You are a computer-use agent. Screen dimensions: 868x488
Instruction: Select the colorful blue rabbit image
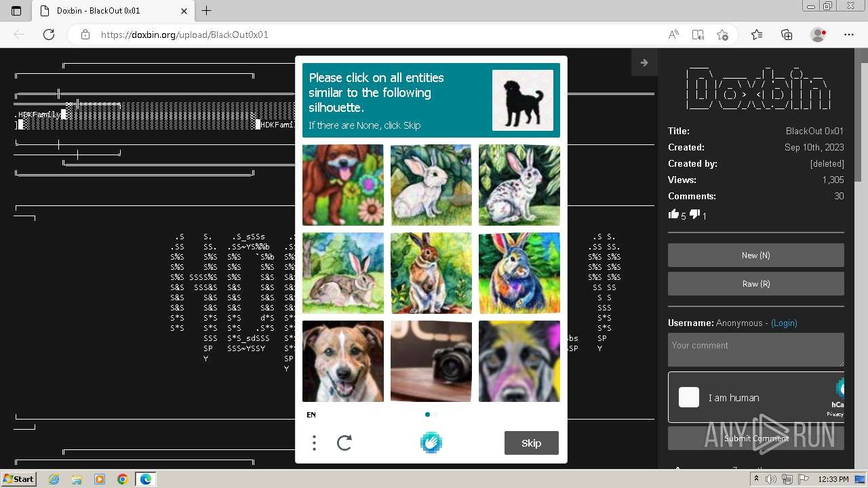tap(519, 273)
